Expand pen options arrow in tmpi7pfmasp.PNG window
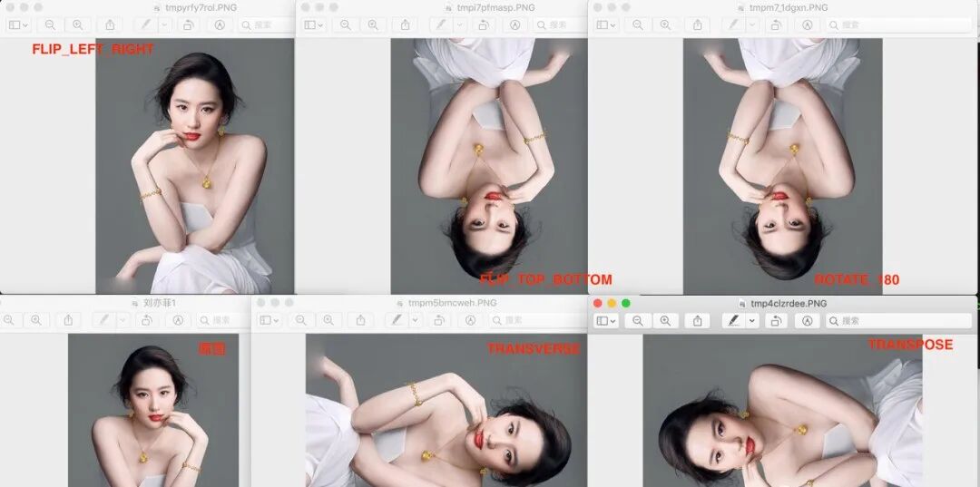 click(459, 25)
